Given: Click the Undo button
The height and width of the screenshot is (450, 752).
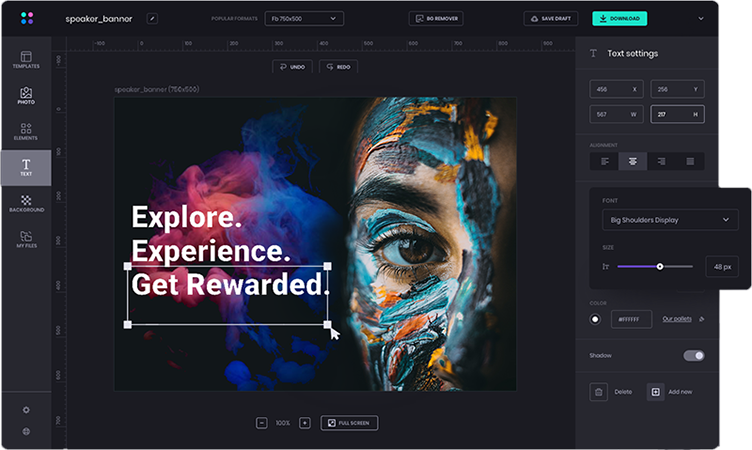Looking at the screenshot, I should [x=292, y=67].
